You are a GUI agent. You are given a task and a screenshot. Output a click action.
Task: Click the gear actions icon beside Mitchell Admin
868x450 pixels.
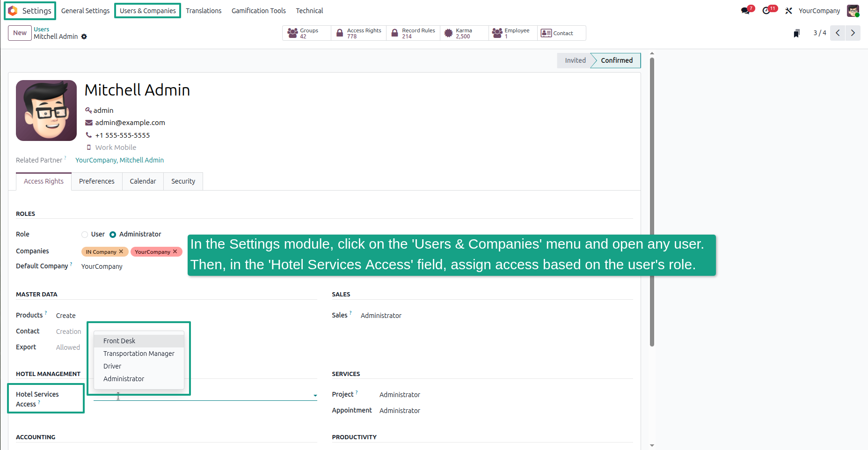coord(84,37)
